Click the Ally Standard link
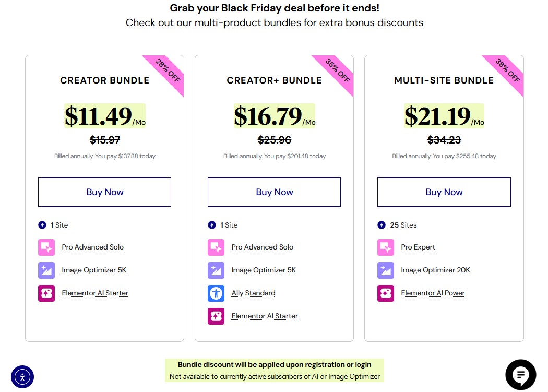548x392 pixels. (x=253, y=293)
